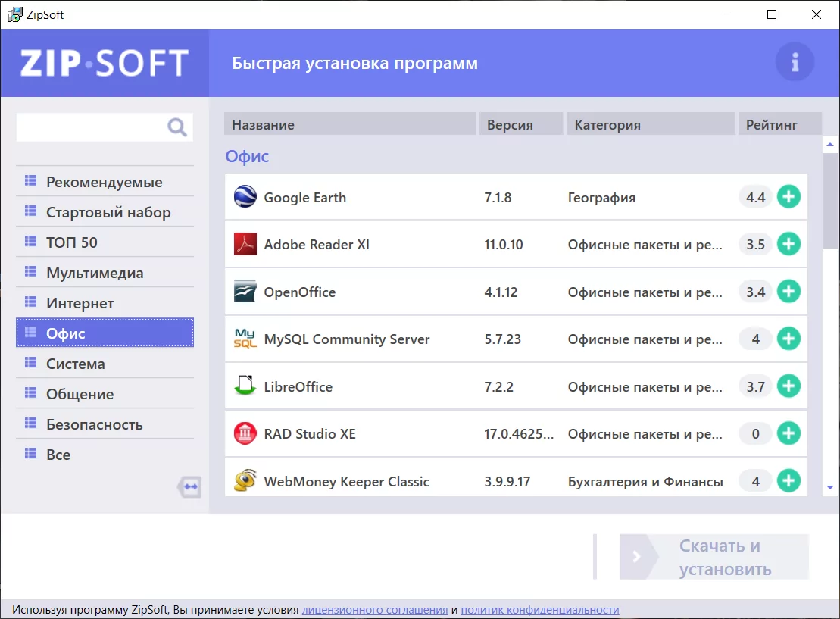Collapse the sidebar with the double-arrow icon
The height and width of the screenshot is (619, 840).
click(x=189, y=486)
